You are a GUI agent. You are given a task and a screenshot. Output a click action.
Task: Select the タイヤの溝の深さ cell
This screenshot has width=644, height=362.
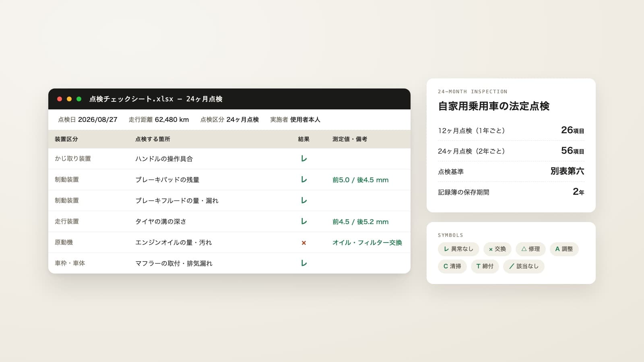(161, 222)
